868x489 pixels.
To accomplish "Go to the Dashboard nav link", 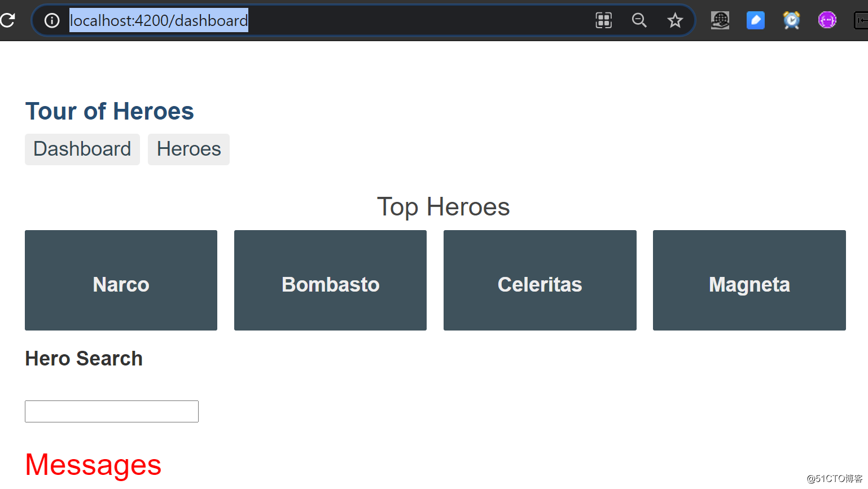I will pyautogui.click(x=82, y=149).
